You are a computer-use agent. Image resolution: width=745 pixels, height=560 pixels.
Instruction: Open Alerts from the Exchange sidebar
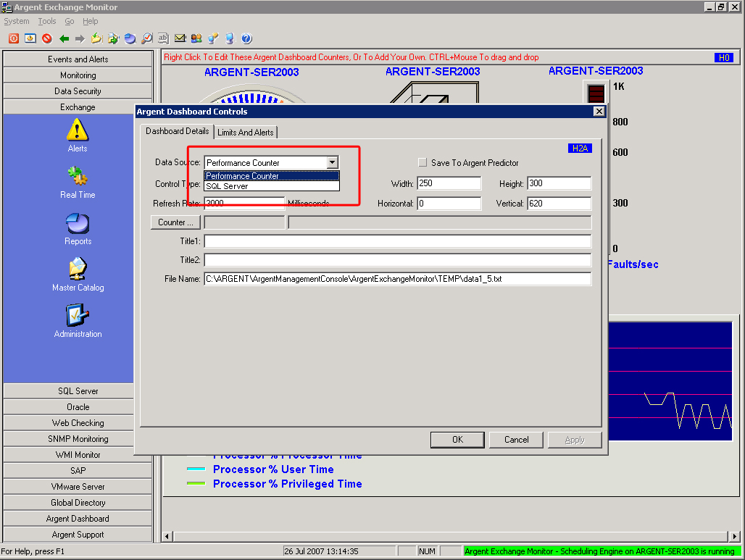(78, 135)
